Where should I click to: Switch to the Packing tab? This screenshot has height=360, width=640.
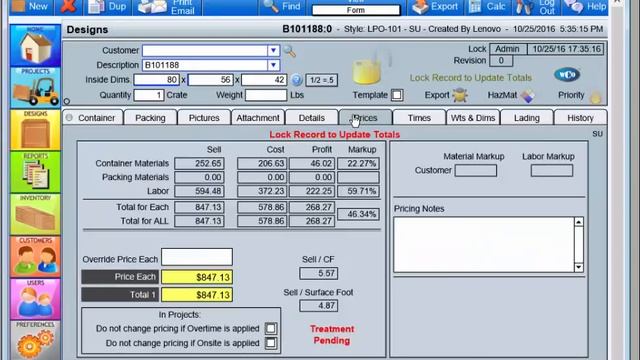pyautogui.click(x=150, y=118)
